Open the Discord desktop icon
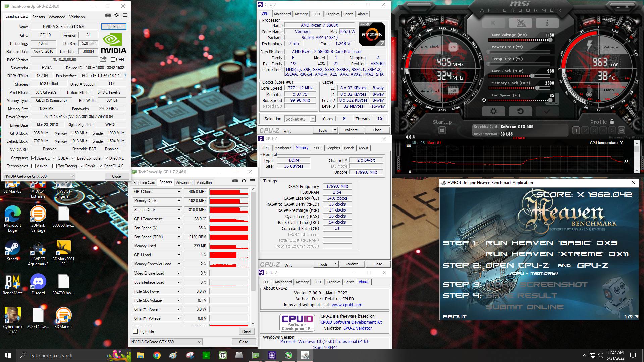The height and width of the screenshot is (362, 644). 38,284
